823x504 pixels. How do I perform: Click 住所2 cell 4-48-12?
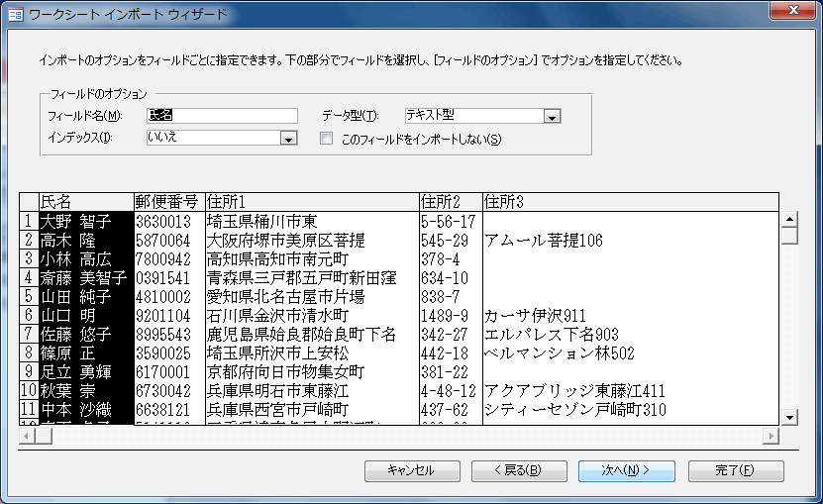(451, 391)
